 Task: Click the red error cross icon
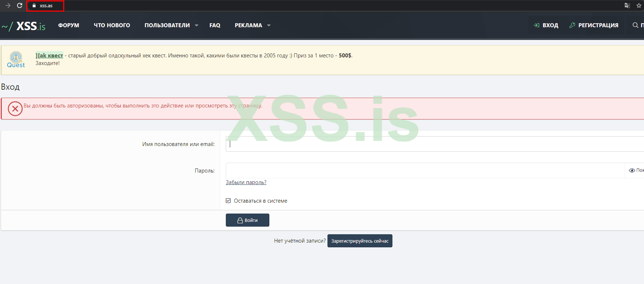(15, 109)
